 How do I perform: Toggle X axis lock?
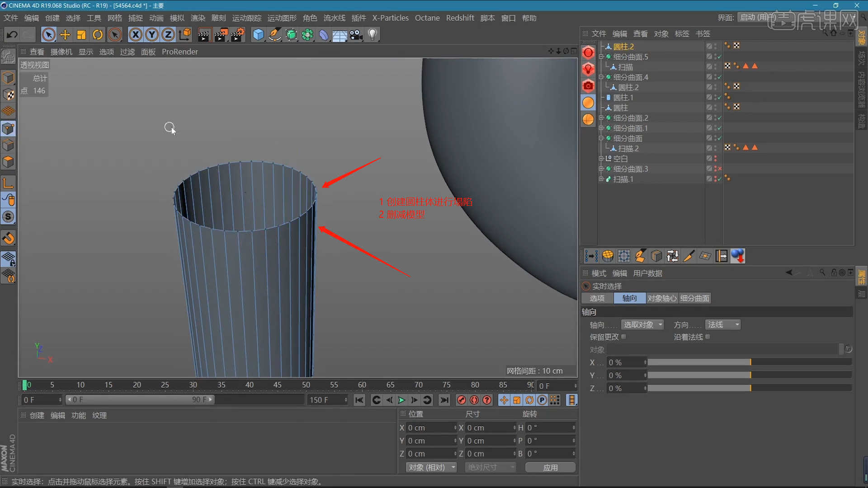point(135,35)
